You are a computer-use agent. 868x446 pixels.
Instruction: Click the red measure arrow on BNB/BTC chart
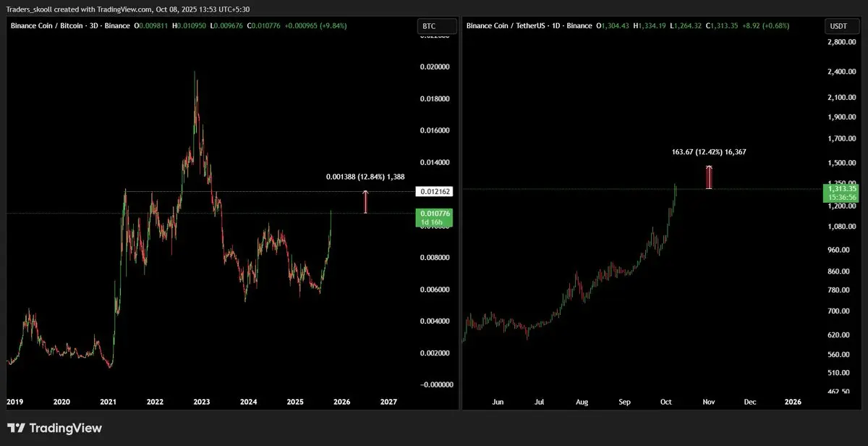pyautogui.click(x=366, y=202)
